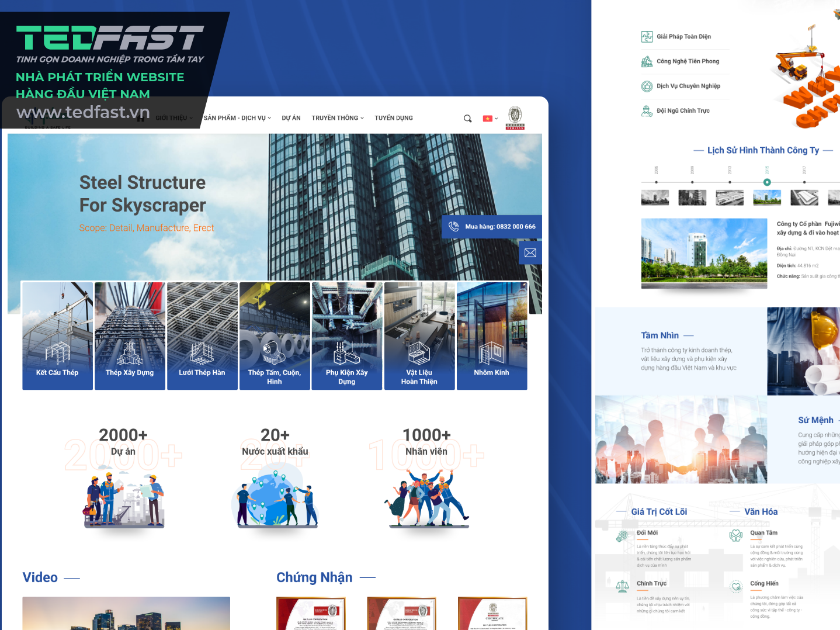Click the Video section heading
Viewport: 840px width, 630px height.
coord(40,577)
